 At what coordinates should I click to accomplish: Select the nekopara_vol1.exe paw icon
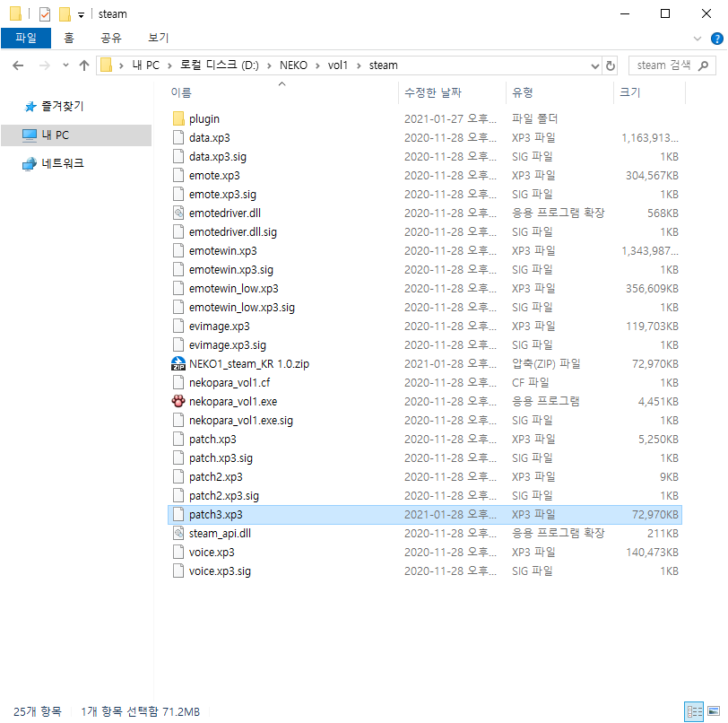click(178, 401)
